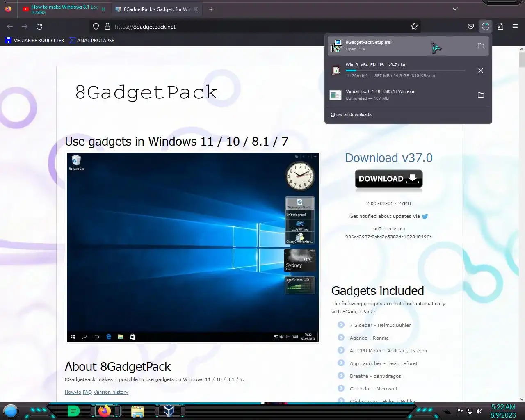
Task: Open File Explorer from the taskbar
Action: point(138,411)
